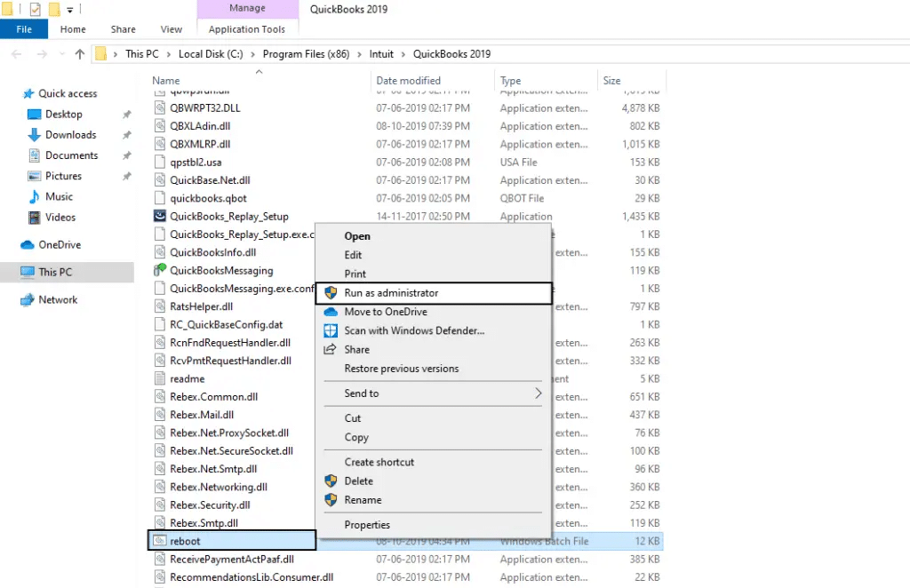Click the QuickBooksMessaging file icon

tap(160, 270)
